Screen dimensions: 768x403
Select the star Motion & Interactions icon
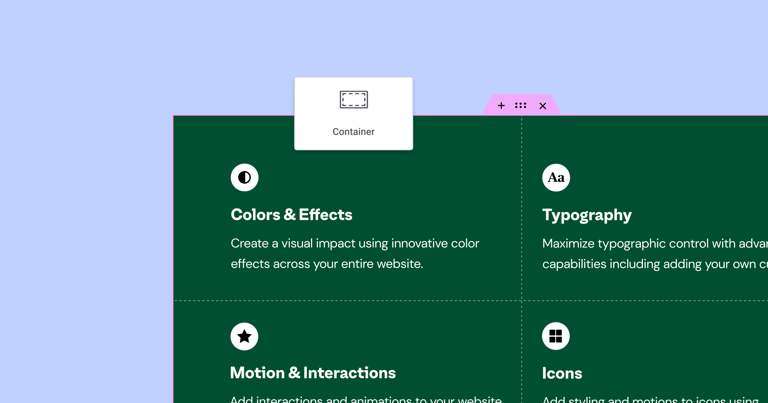(x=244, y=336)
